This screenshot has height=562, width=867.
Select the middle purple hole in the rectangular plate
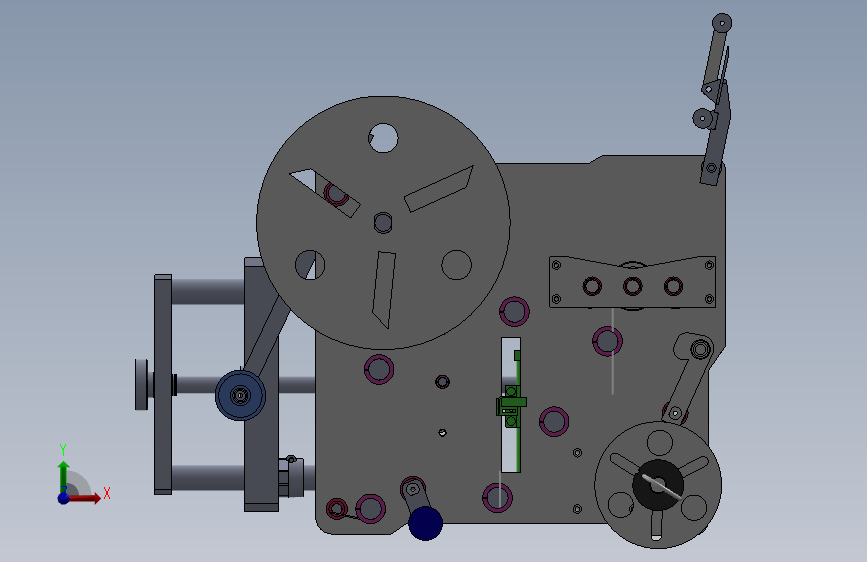pyautogui.click(x=633, y=287)
